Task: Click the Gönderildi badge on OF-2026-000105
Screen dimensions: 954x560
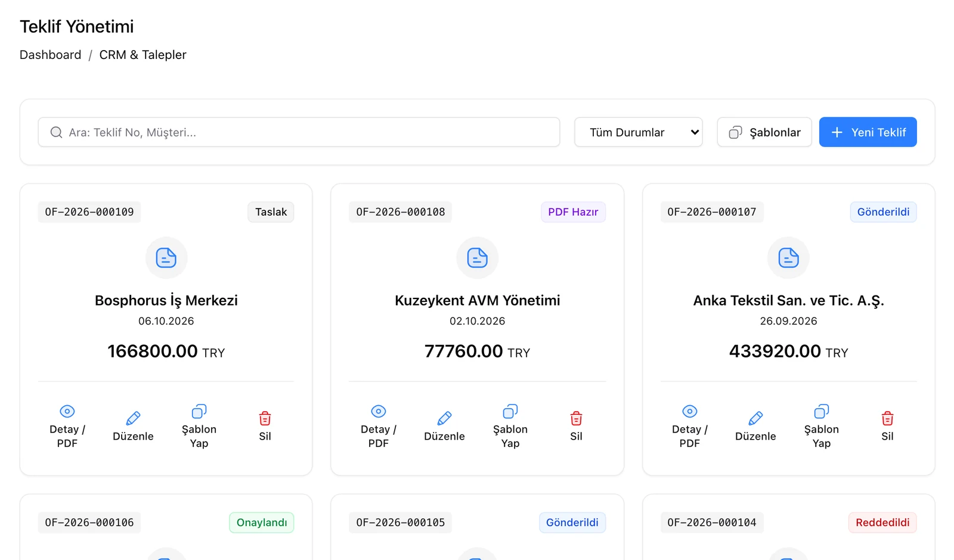Action: [572, 522]
